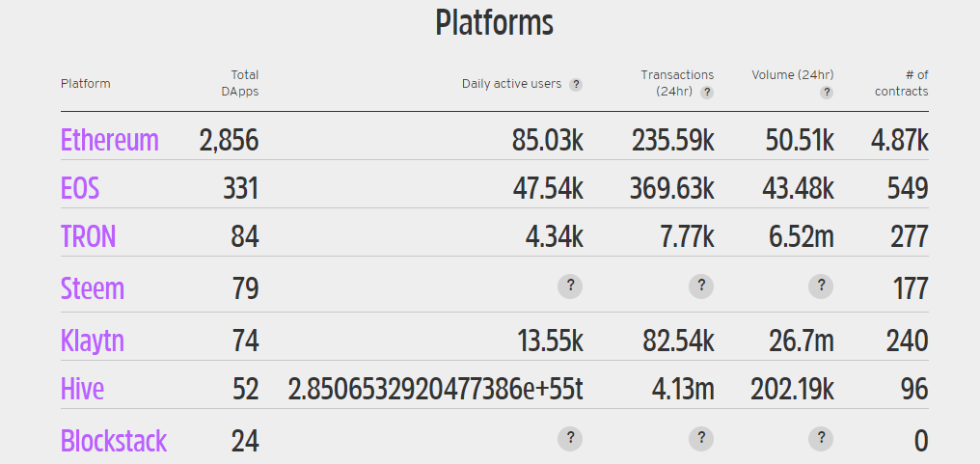Screen dimensions: 980x464
Task: Click Blockstack's daily active users question mark
Action: 570,439
